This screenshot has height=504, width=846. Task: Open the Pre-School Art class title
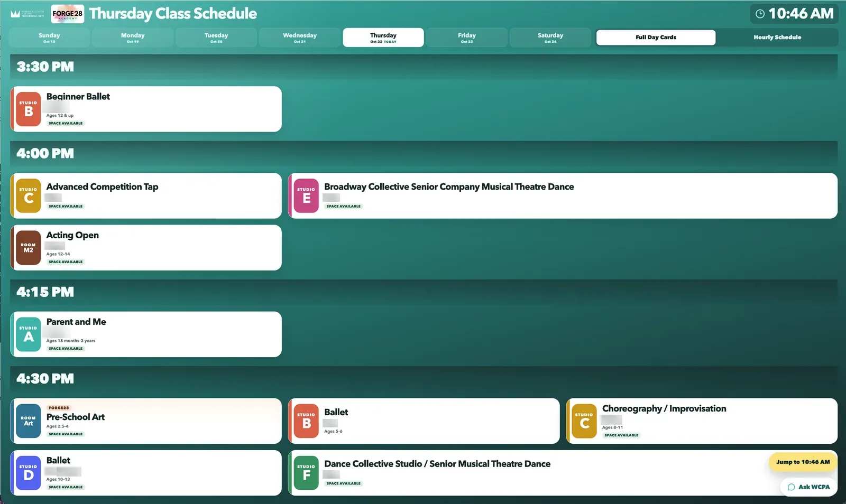[76, 417]
